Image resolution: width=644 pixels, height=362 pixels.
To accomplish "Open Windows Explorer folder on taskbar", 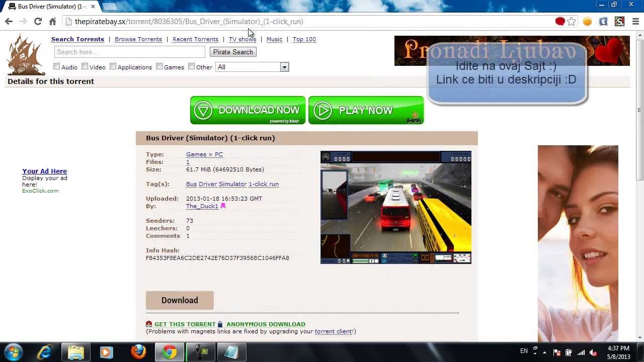I will 76,352.
